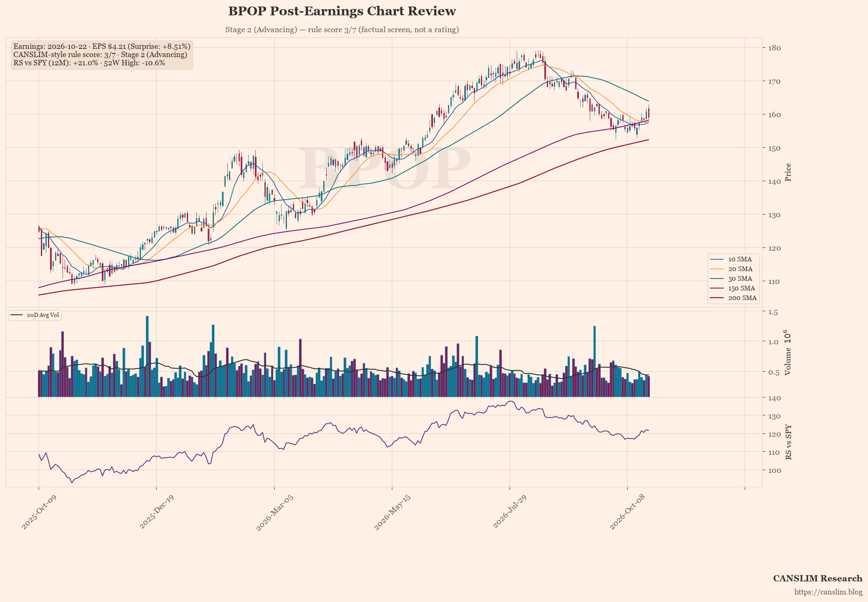The height and width of the screenshot is (602, 868).
Task: Click the 'Stage 2 (Advancing)' subtitle line
Action: (342, 30)
